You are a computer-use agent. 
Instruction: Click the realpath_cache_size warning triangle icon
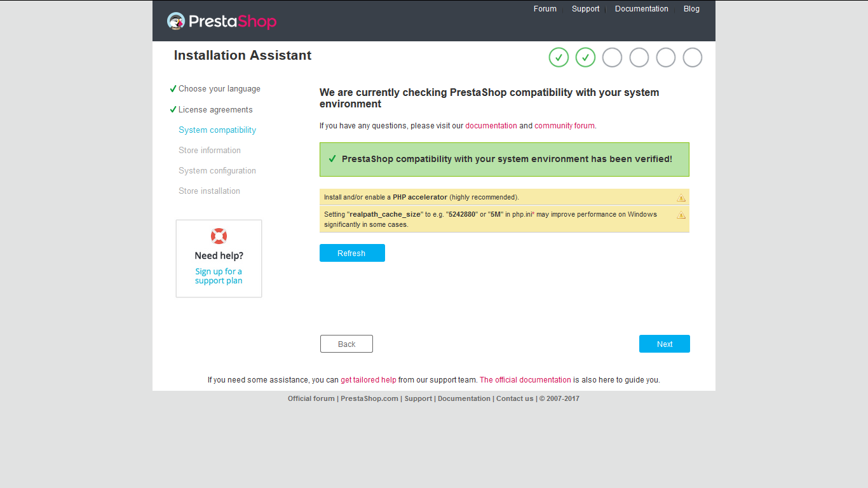click(681, 215)
